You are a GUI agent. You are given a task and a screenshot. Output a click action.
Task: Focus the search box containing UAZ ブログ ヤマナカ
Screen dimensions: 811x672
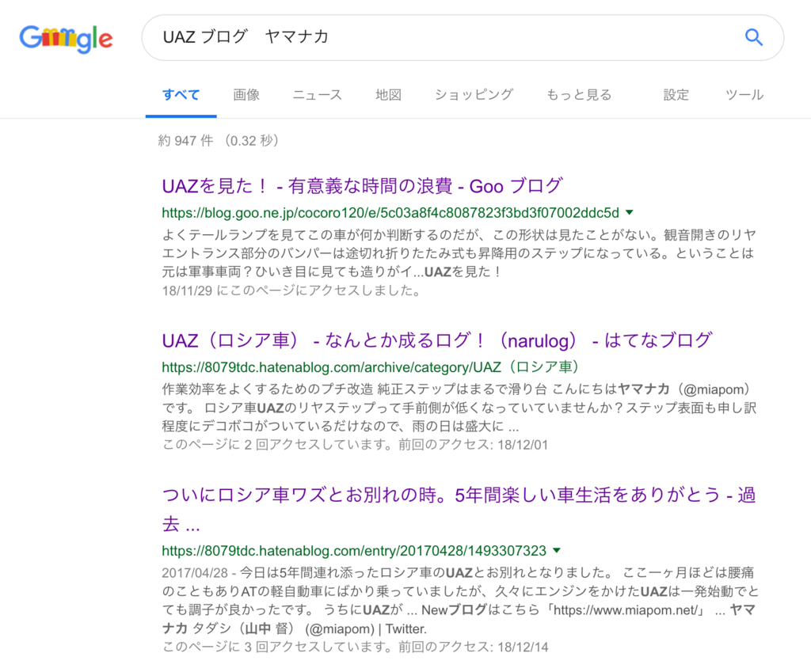pyautogui.click(x=463, y=37)
